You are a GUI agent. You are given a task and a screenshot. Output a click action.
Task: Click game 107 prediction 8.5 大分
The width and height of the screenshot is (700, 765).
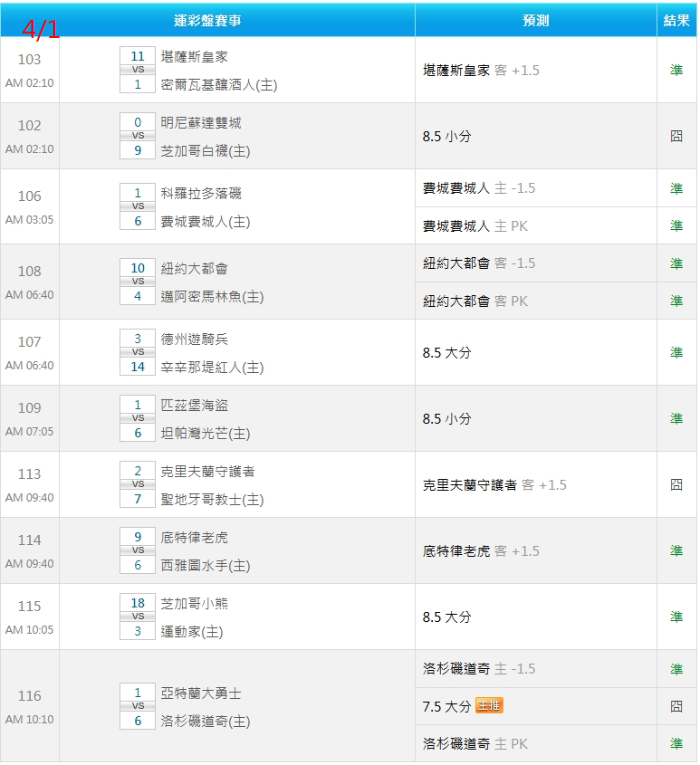click(x=446, y=352)
